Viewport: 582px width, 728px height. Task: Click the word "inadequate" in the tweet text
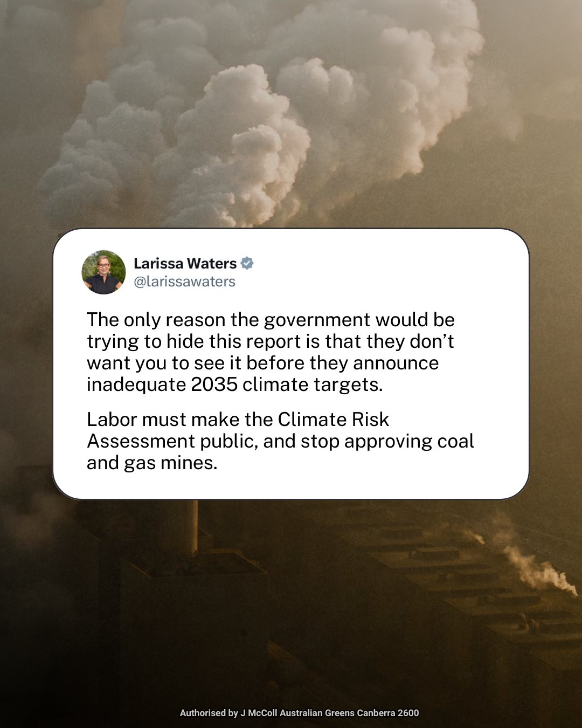[x=136, y=385]
